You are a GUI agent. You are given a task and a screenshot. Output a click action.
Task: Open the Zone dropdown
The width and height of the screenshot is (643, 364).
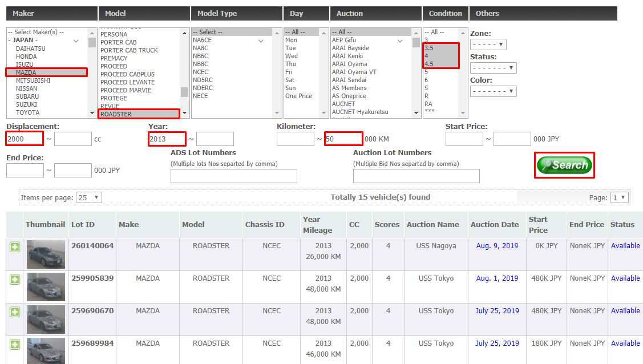pyautogui.click(x=488, y=45)
